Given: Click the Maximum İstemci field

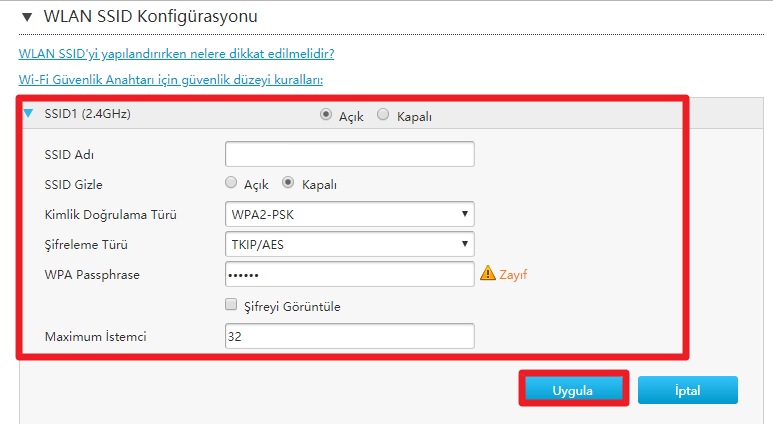Looking at the screenshot, I should click(350, 336).
